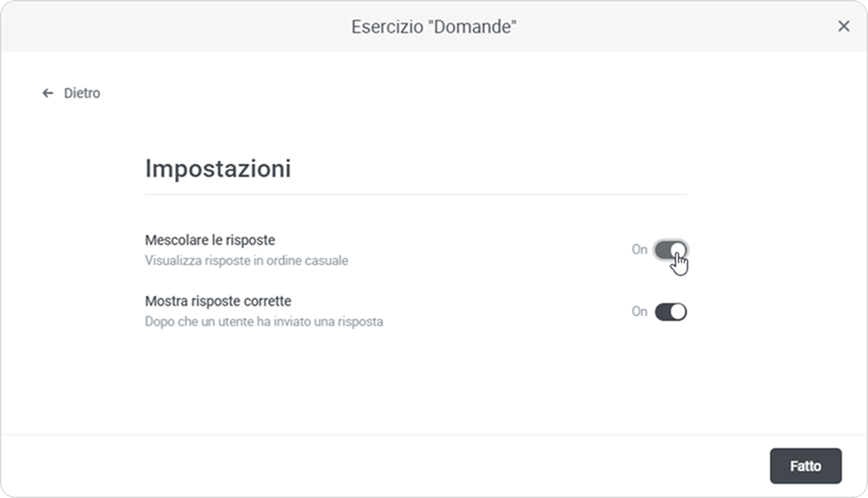Screen dimensions: 868x498
Task: Click the white knob of Mostra switch
Action: click(678, 312)
